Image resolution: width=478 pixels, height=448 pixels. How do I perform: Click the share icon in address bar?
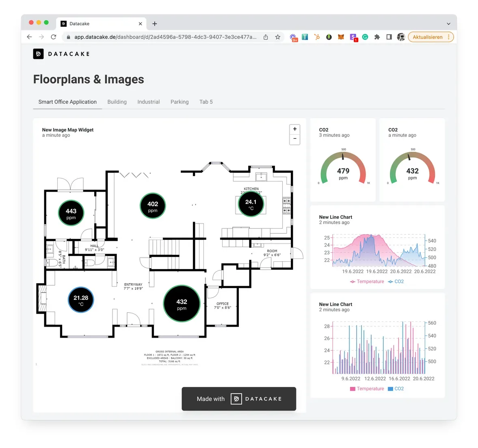pyautogui.click(x=266, y=37)
